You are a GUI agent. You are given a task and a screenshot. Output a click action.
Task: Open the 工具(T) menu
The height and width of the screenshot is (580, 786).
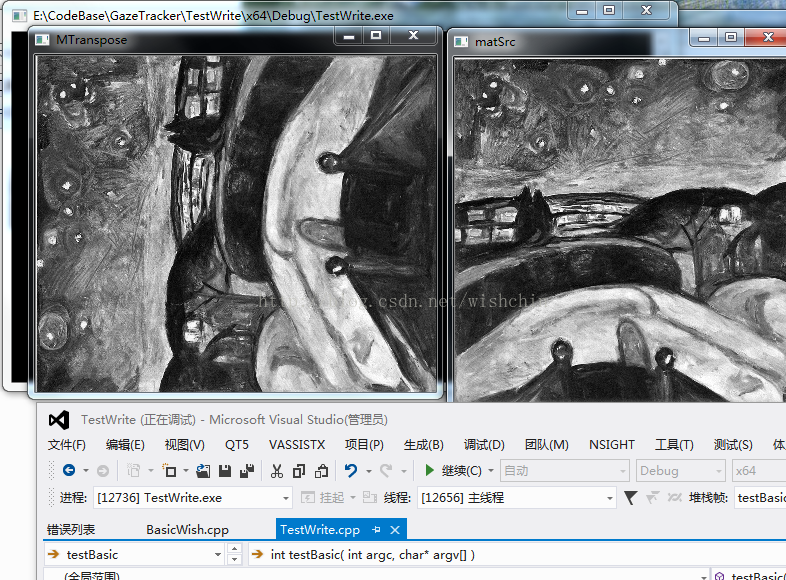(674, 445)
